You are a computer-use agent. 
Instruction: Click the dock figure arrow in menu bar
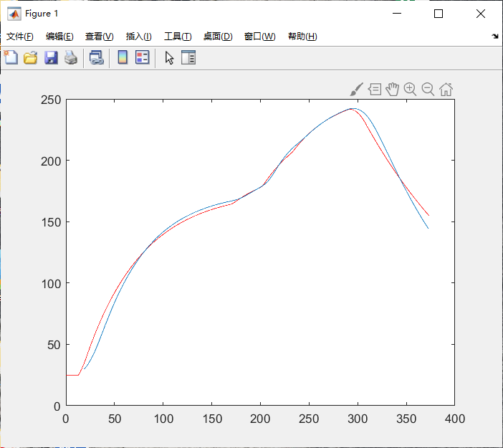(x=495, y=37)
